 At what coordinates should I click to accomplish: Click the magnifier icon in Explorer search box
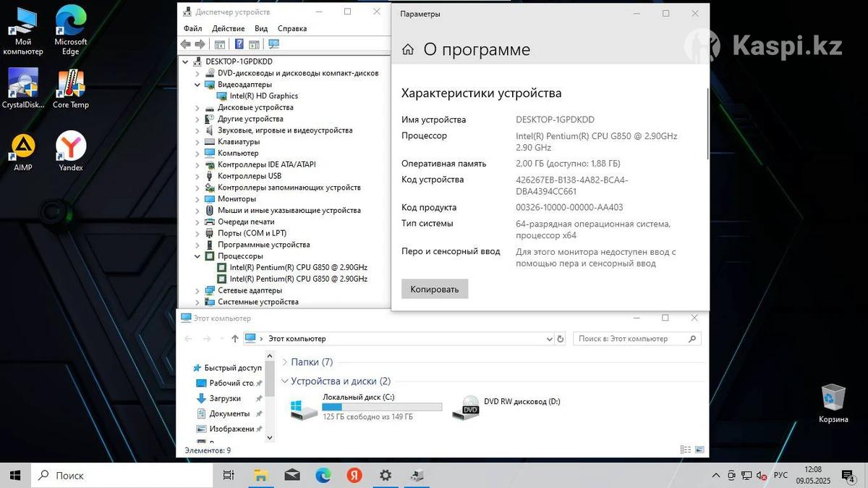[692, 338]
